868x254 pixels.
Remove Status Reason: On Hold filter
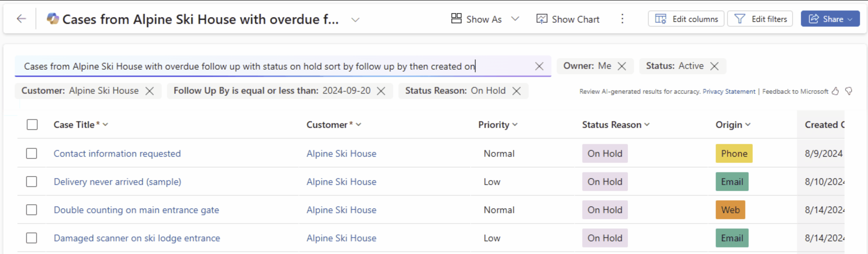(516, 91)
